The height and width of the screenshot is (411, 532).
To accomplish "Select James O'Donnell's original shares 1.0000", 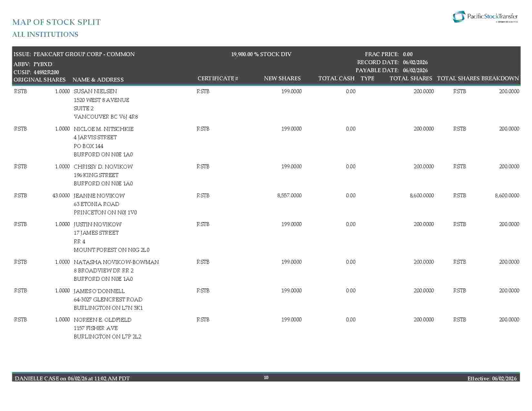I will click(x=62, y=290).
